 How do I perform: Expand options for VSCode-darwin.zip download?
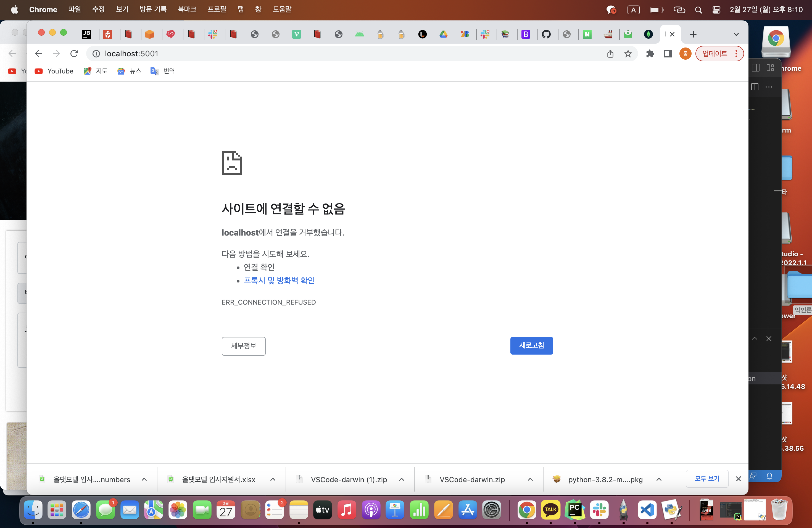click(530, 479)
